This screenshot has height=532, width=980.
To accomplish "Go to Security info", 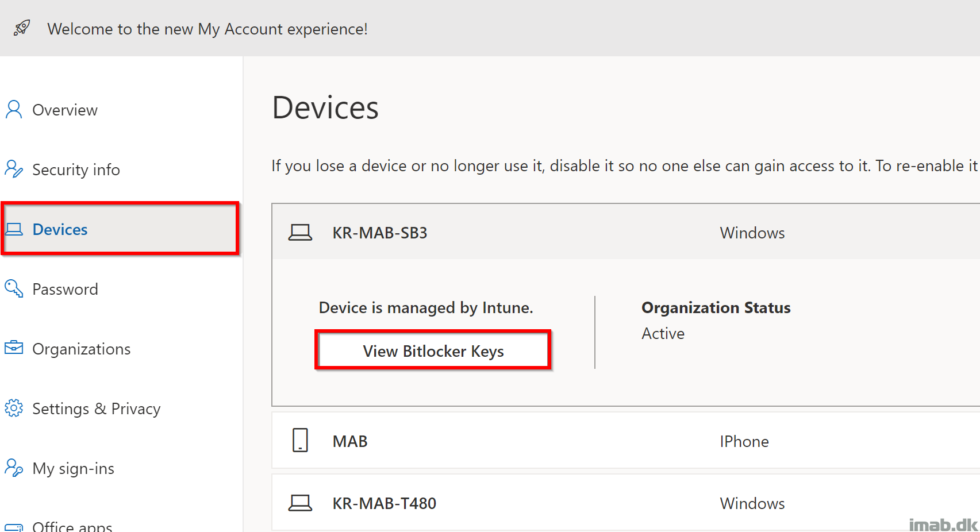I will (x=76, y=169).
